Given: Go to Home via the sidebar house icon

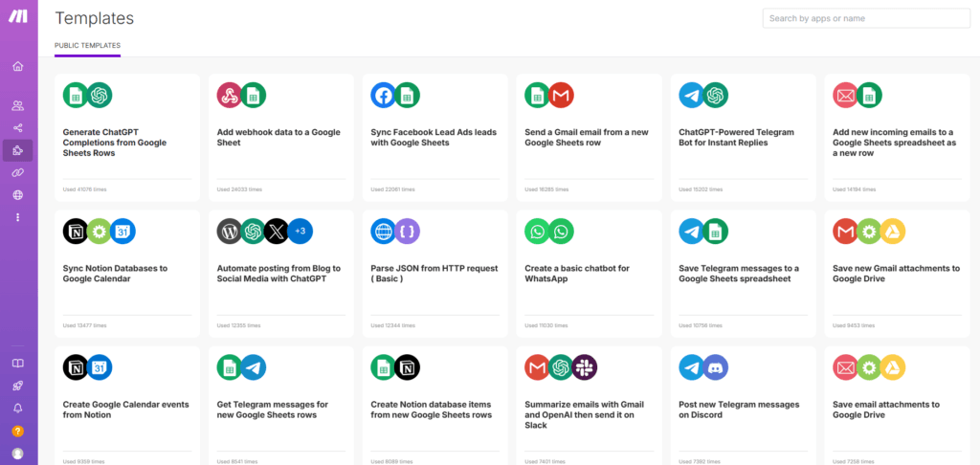Looking at the screenshot, I should [x=17, y=66].
